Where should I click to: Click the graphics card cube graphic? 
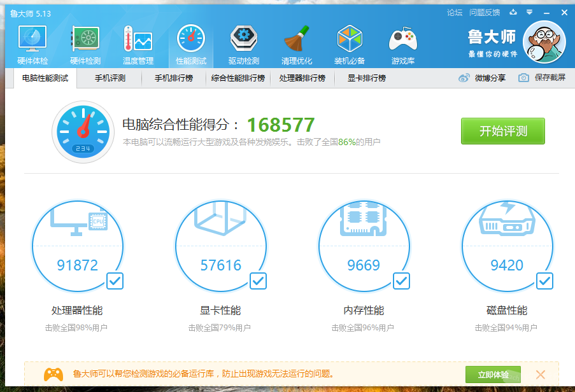[x=220, y=218]
